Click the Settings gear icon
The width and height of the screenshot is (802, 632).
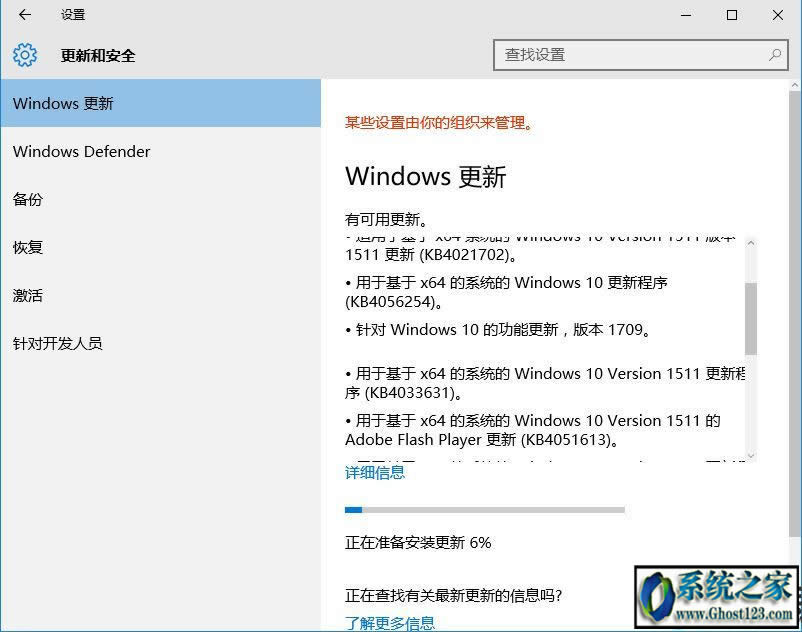(26, 55)
